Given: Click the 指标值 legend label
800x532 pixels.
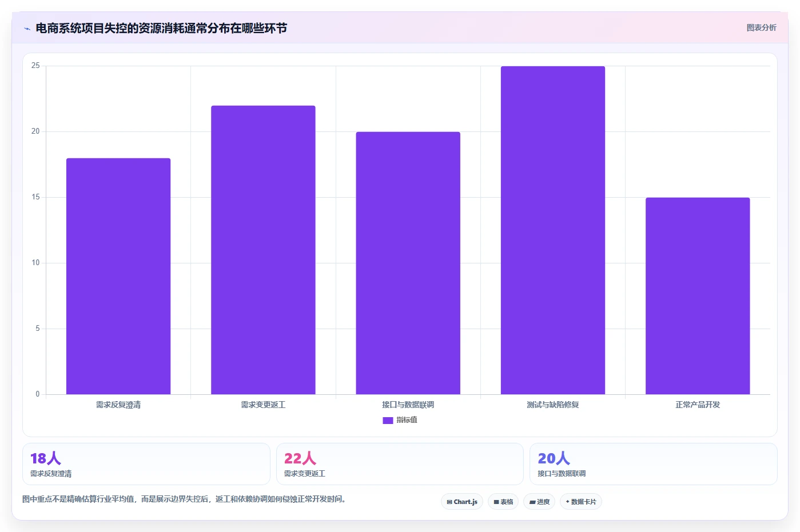Looking at the screenshot, I should (407, 420).
